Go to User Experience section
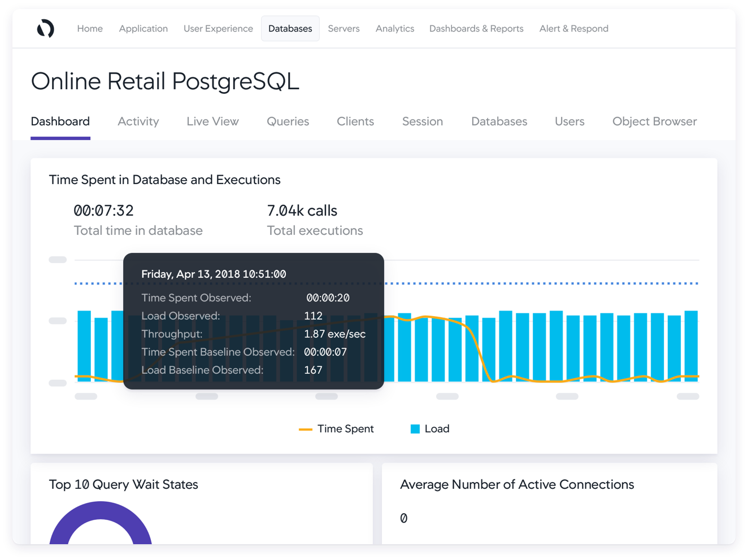This screenshot has height=560, width=748. click(218, 29)
